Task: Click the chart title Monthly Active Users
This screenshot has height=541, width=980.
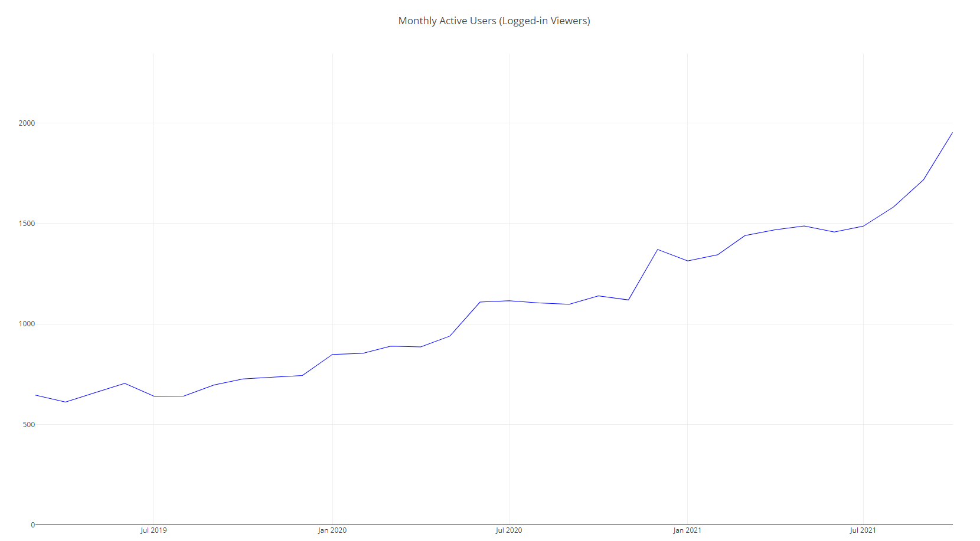Action: pyautogui.click(x=494, y=21)
